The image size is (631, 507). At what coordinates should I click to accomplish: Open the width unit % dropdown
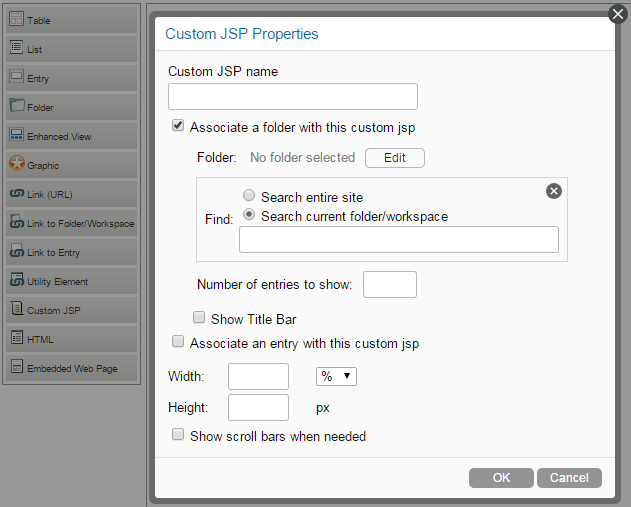click(x=336, y=376)
